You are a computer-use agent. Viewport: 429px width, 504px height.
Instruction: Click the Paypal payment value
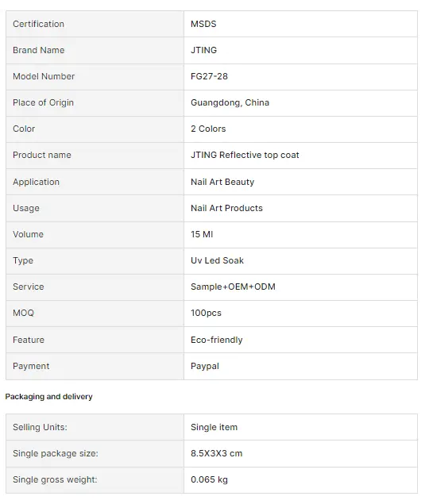tap(205, 367)
